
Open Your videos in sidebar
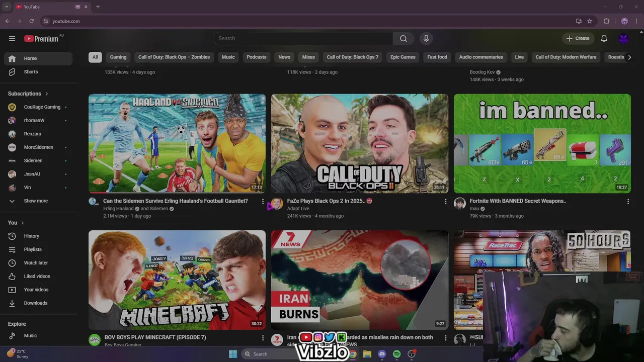38,290
